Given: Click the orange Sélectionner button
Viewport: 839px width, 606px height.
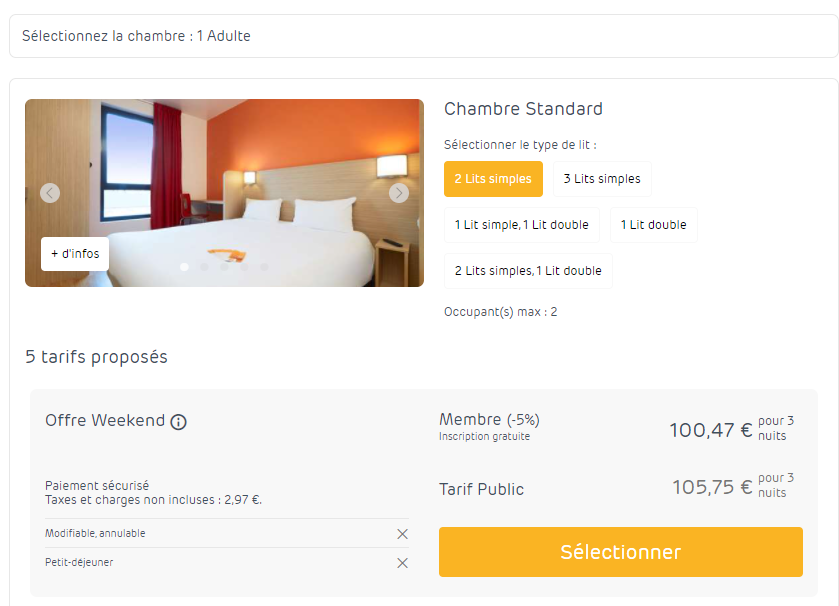Looking at the screenshot, I should pos(620,552).
